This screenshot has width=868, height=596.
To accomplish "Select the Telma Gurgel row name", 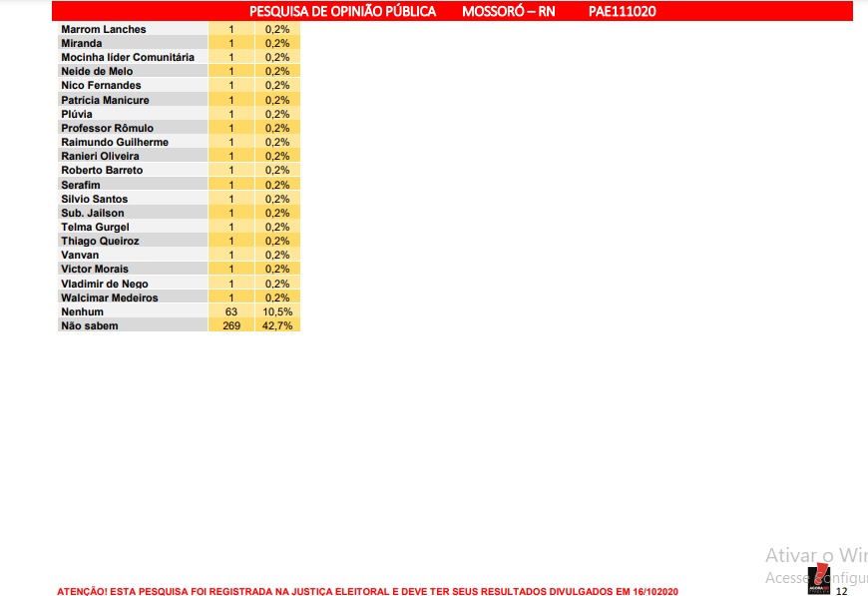I will coord(95,227).
